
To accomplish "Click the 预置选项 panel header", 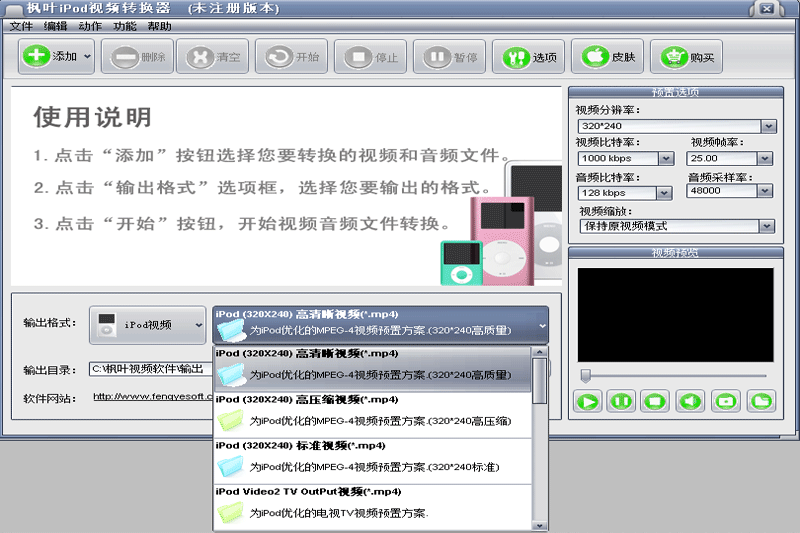I will tap(676, 92).
